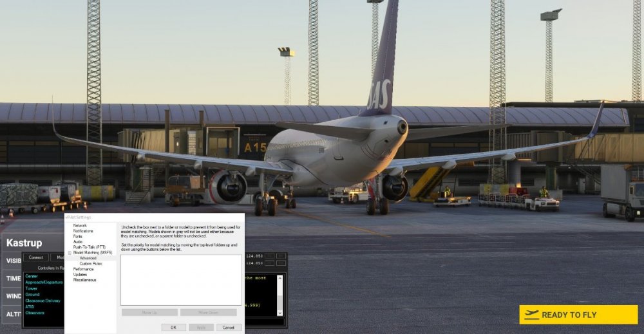Select Advanced under Model Matching

(x=88, y=258)
